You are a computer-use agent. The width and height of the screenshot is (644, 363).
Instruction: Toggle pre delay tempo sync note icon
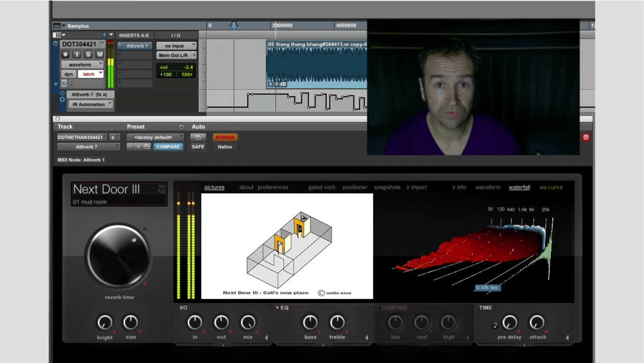[495, 325]
